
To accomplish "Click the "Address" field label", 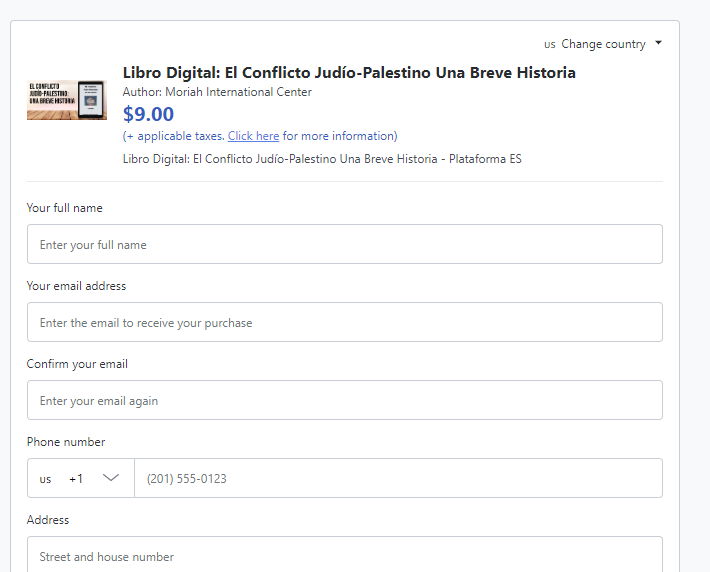I will coord(48,520).
